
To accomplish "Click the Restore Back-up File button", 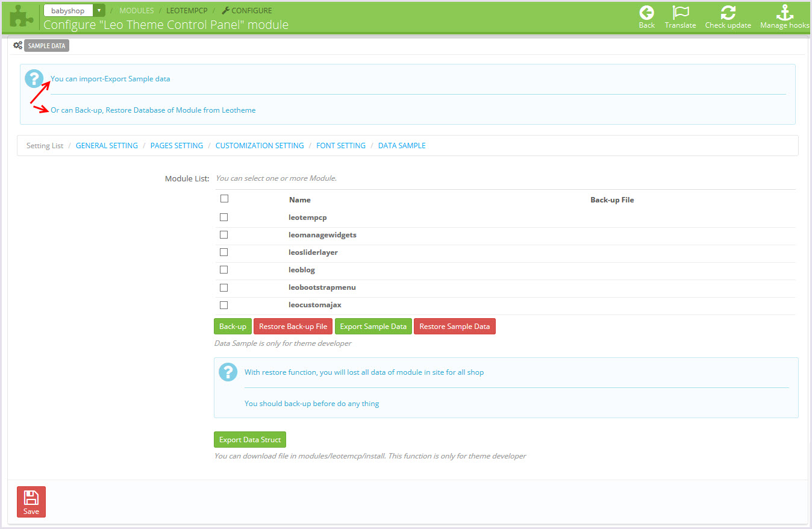I will point(293,326).
